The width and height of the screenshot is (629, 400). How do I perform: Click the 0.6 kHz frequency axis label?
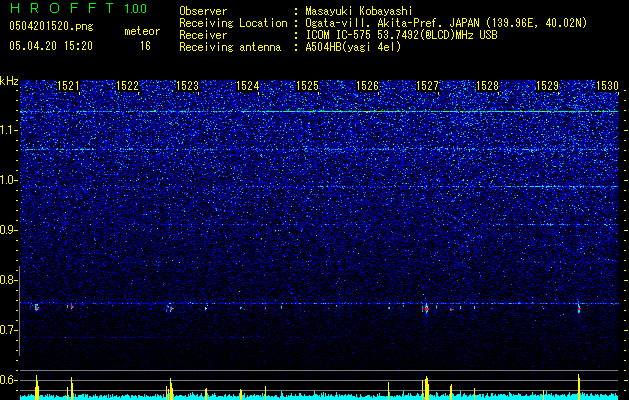pos(8,380)
